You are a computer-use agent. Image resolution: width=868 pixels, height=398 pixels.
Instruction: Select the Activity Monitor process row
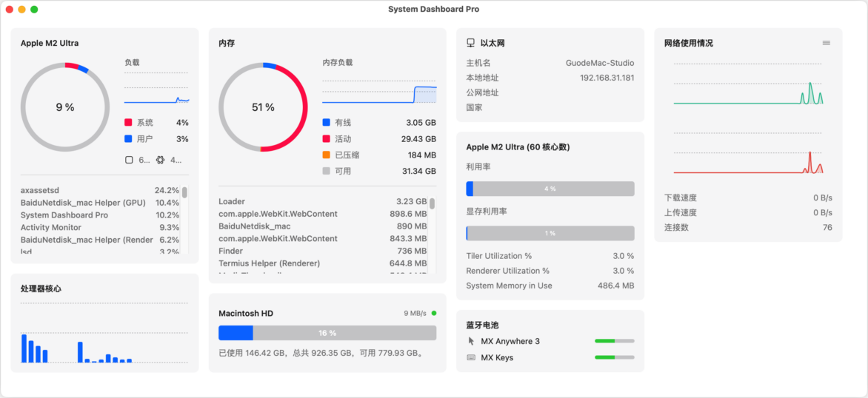[100, 227]
